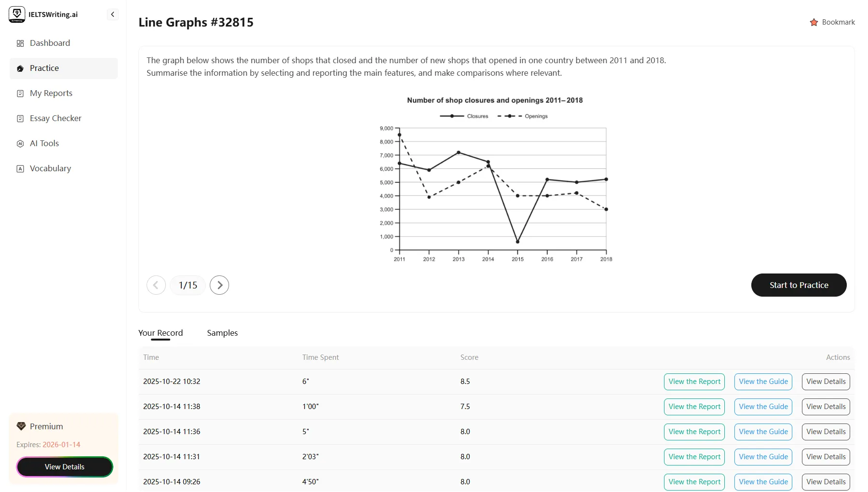
Task: Open the Dashboard section
Action: 50,43
